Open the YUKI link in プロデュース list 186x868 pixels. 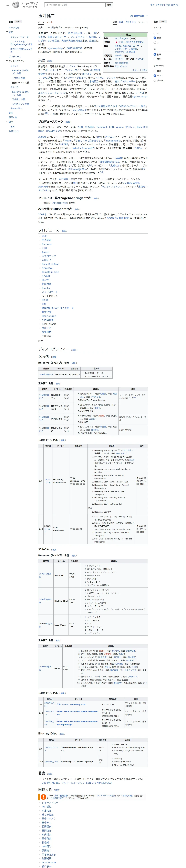[x=45, y=236]
